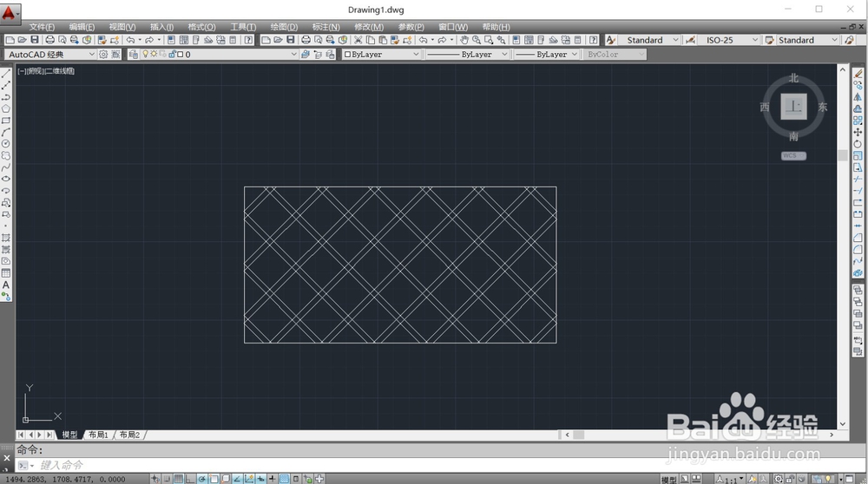Select the Polygon drawing tool
The height and width of the screenshot is (484, 868).
point(6,109)
